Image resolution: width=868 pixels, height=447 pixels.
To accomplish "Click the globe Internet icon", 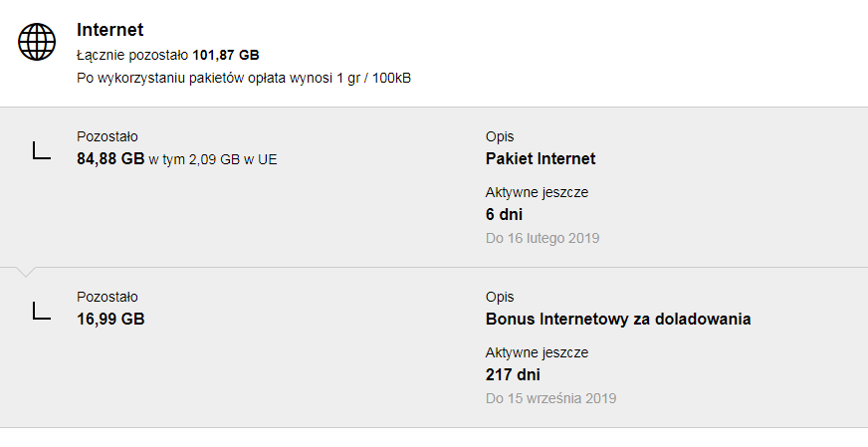I will click(38, 42).
